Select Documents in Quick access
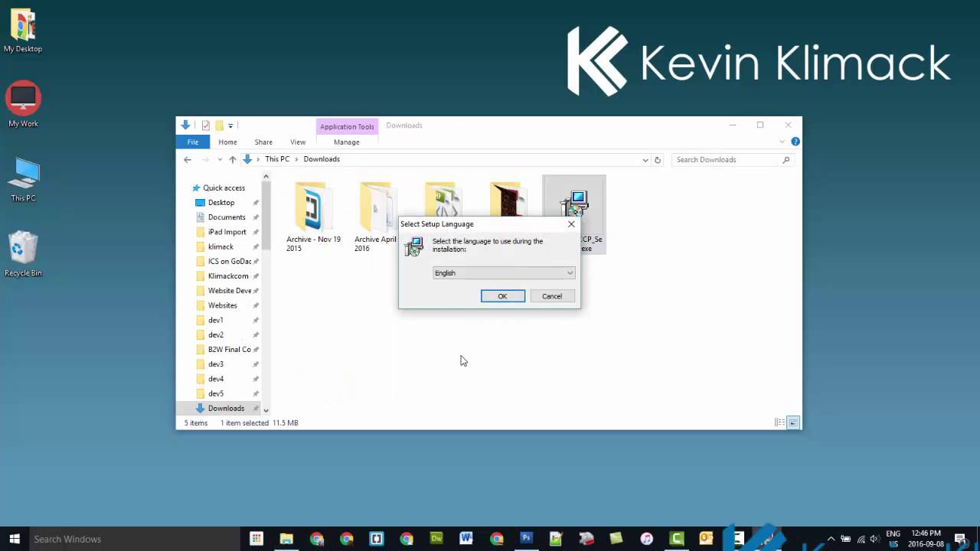This screenshot has width=980, height=551. click(x=227, y=217)
